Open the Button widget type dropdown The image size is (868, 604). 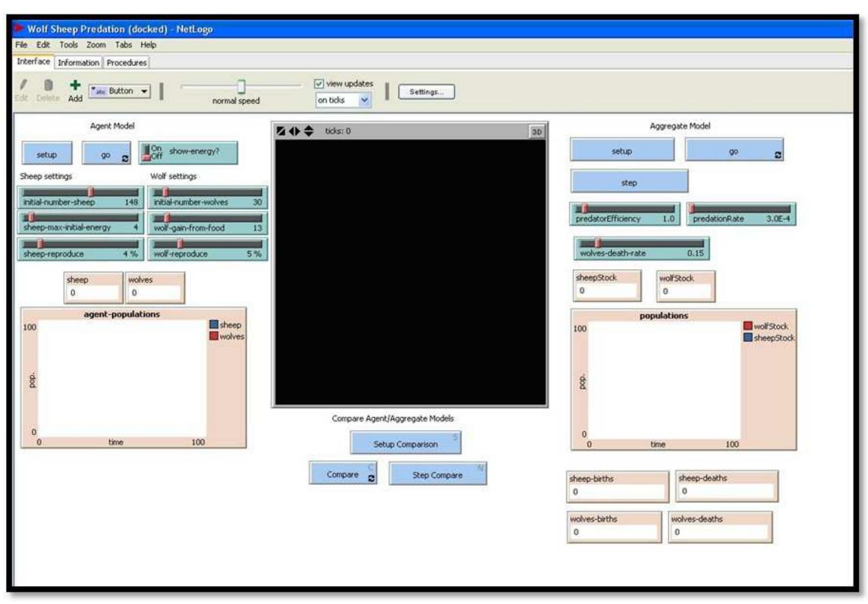[x=120, y=91]
